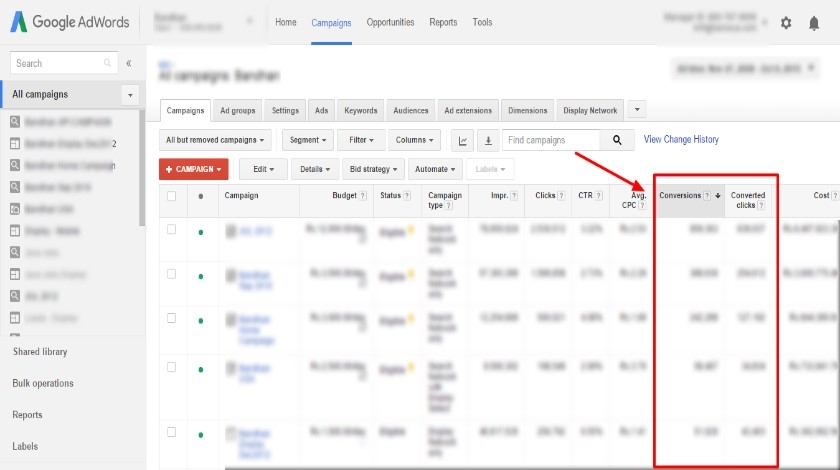Check the second campaign row checkbox
The width and height of the screenshot is (840, 470).
click(x=172, y=273)
